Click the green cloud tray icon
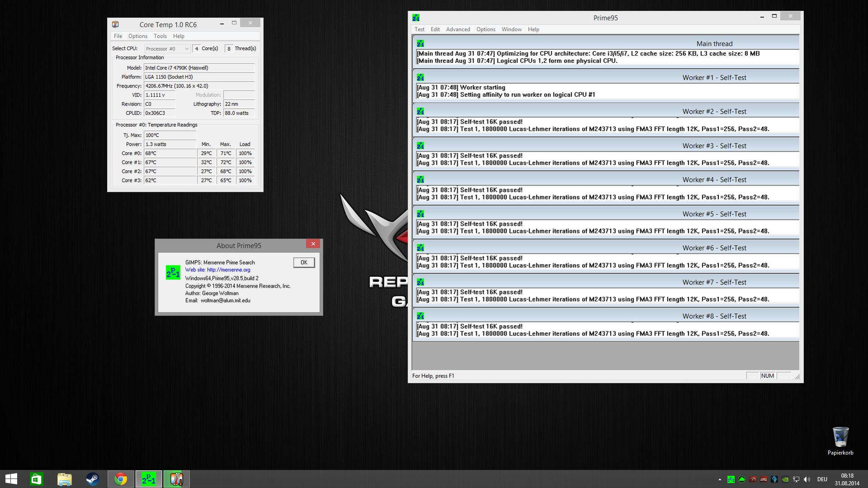 742,479
